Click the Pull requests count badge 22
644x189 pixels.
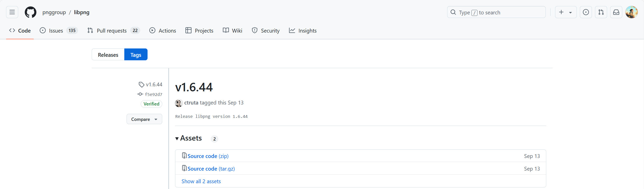[135, 31]
